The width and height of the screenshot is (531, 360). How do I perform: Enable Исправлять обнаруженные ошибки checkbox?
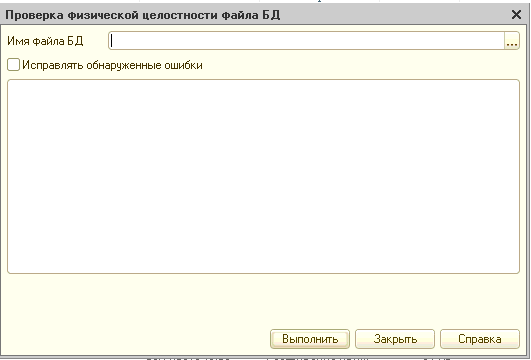tap(14, 64)
